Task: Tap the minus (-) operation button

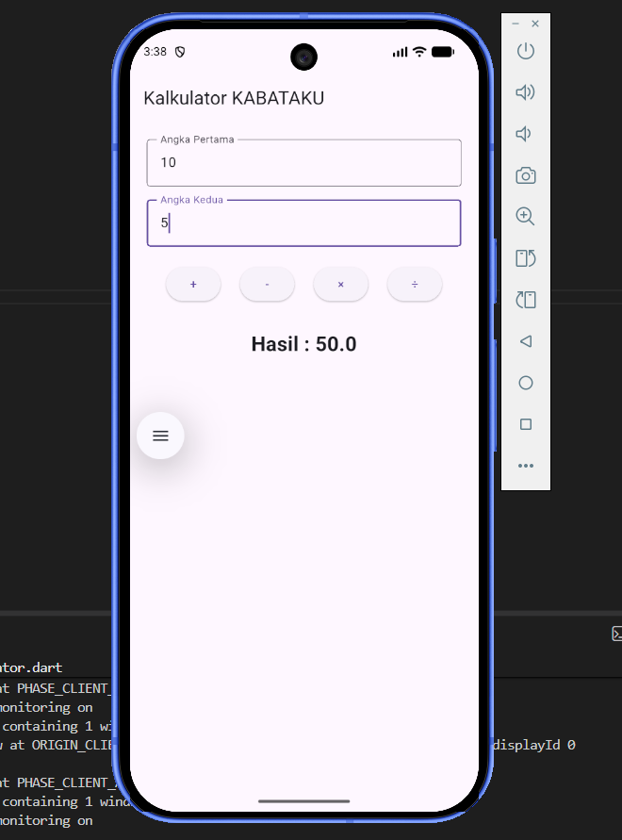Action: pyautogui.click(x=267, y=285)
